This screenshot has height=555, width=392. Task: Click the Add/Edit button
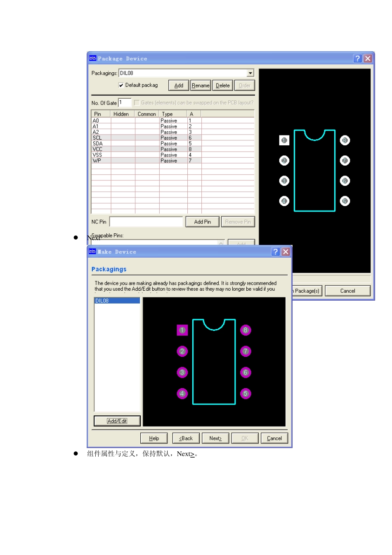(117, 421)
